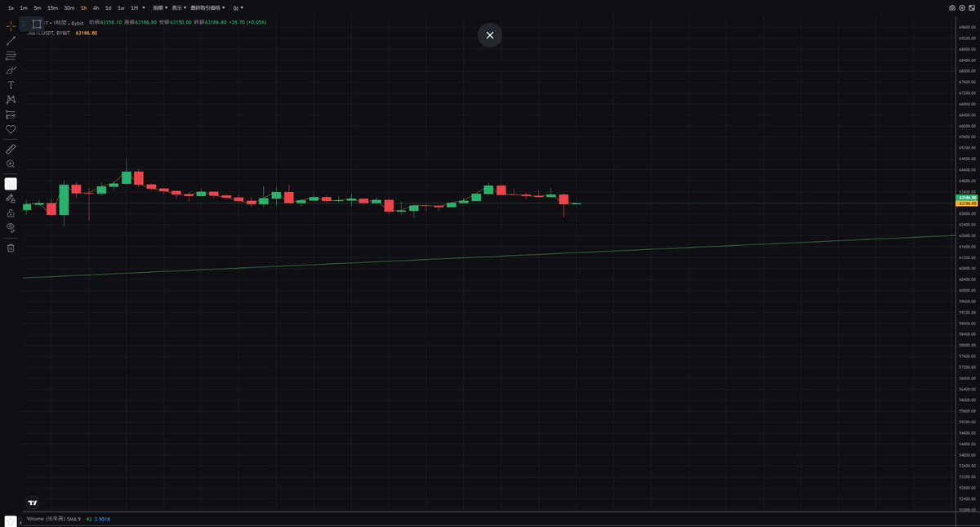Select the trend line drawing tool
980x527 pixels.
click(x=11, y=41)
